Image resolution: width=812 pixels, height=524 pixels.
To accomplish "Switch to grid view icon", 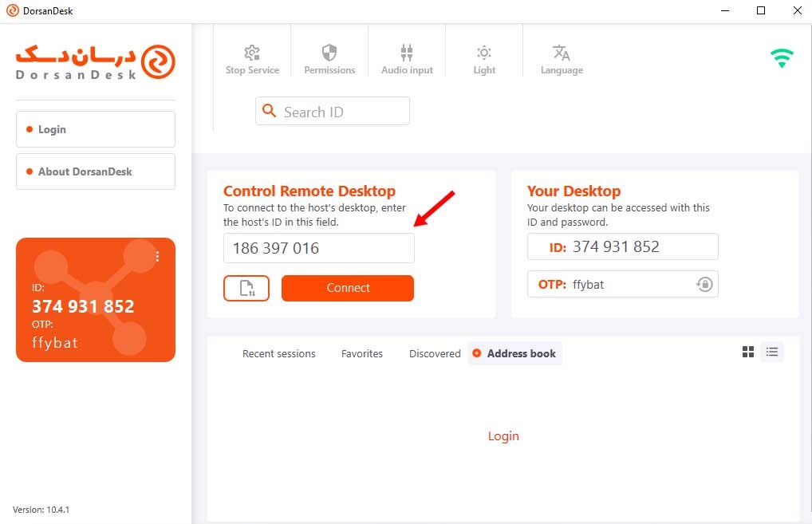I will pos(747,352).
